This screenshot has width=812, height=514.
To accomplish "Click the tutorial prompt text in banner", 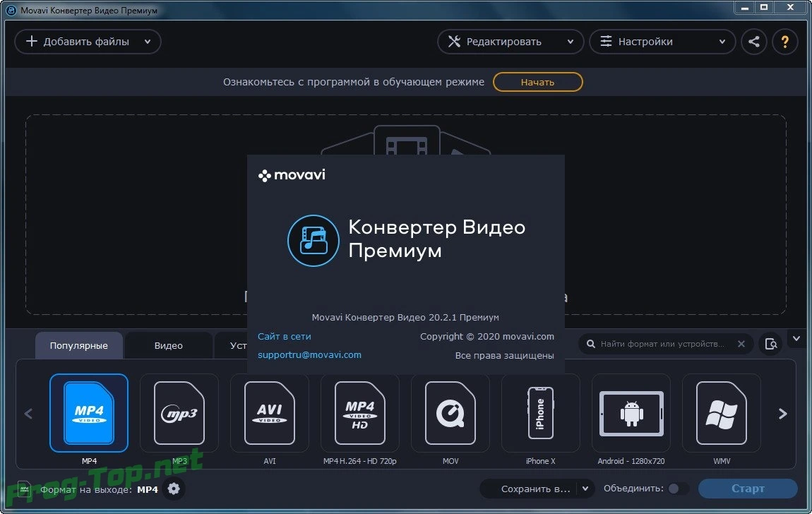I will click(x=354, y=82).
